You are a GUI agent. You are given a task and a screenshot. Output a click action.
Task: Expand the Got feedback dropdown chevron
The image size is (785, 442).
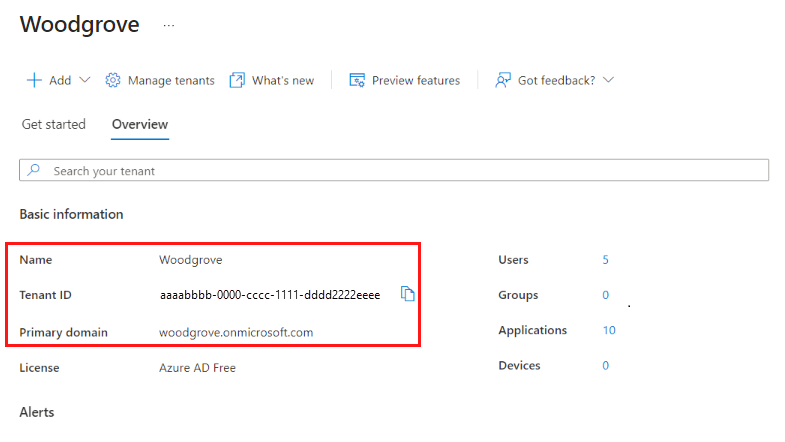point(608,80)
